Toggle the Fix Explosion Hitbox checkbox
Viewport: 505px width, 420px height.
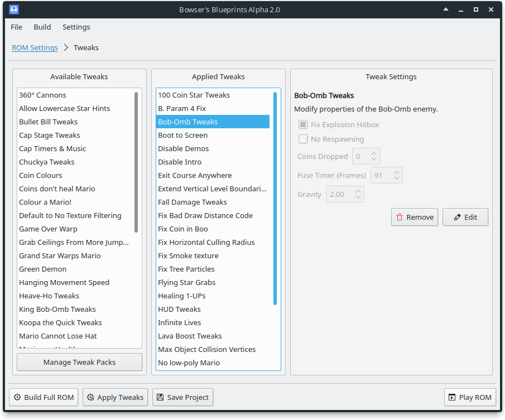point(303,124)
